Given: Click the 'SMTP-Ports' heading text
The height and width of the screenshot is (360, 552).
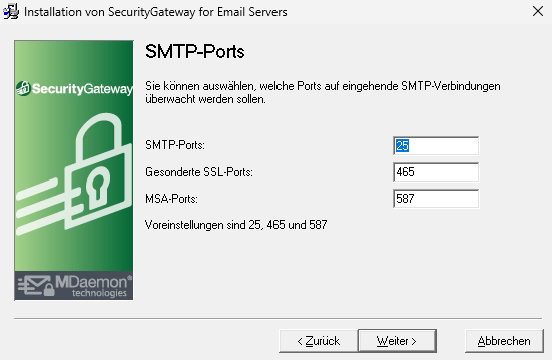Looking at the screenshot, I should tap(195, 52).
